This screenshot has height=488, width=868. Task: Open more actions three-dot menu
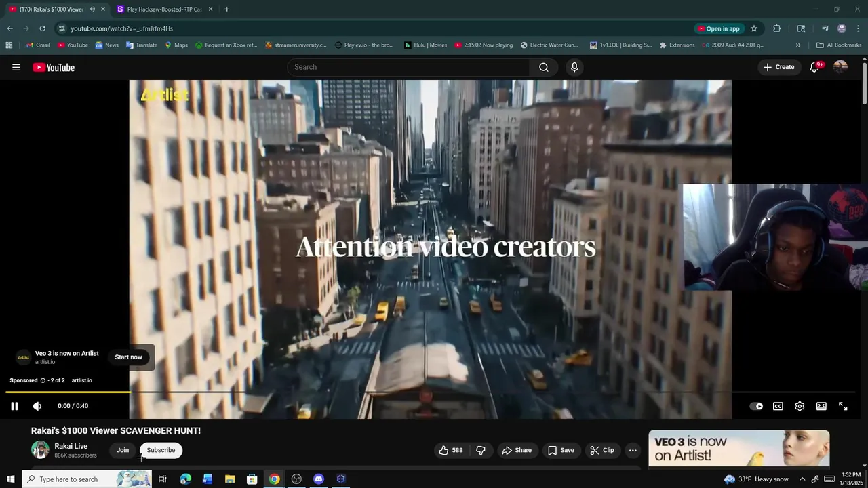(x=633, y=450)
